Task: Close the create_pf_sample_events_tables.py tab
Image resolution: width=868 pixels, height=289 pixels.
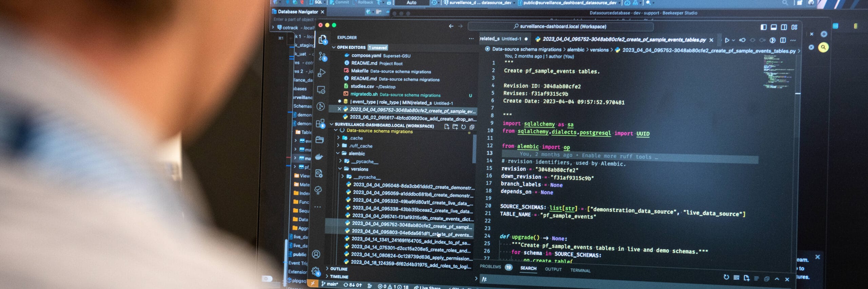Action: pyautogui.click(x=711, y=40)
